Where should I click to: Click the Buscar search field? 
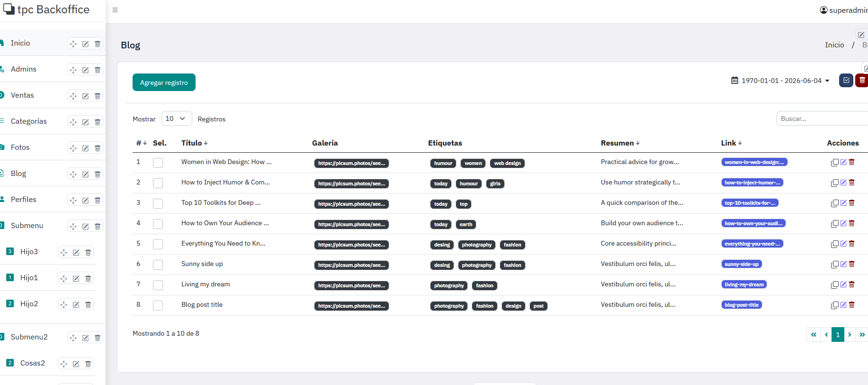(822, 119)
